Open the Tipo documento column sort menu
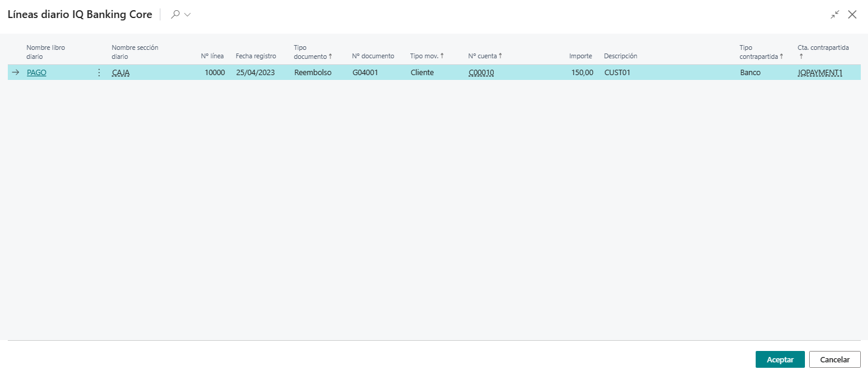The height and width of the screenshot is (375, 868). click(x=314, y=52)
